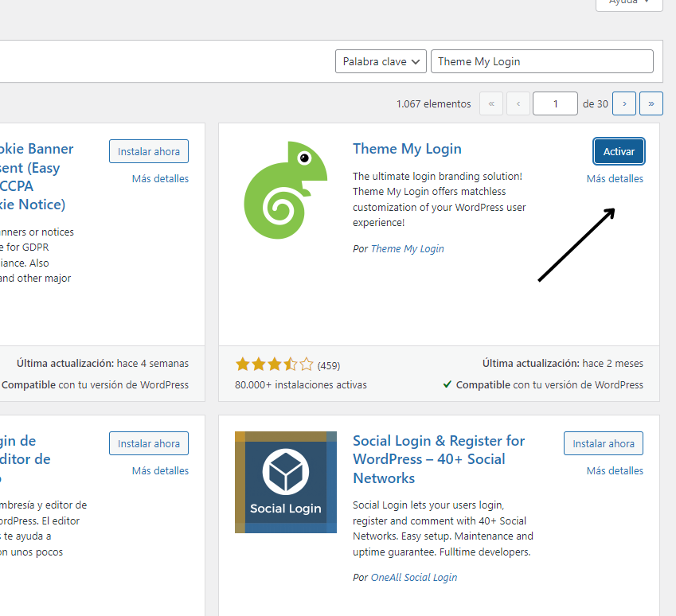The image size is (676, 616).
Task: Click Instalar ahora for Social Login plugin
Action: pos(604,443)
